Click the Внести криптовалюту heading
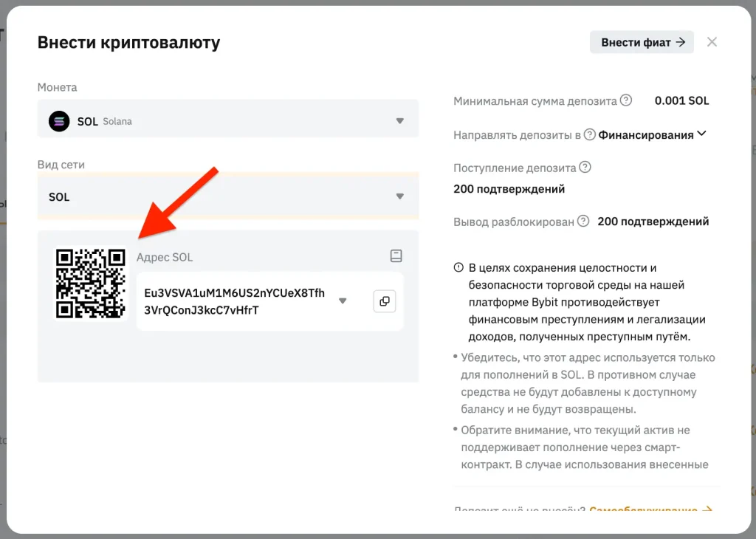The height and width of the screenshot is (539, 756). coord(128,42)
